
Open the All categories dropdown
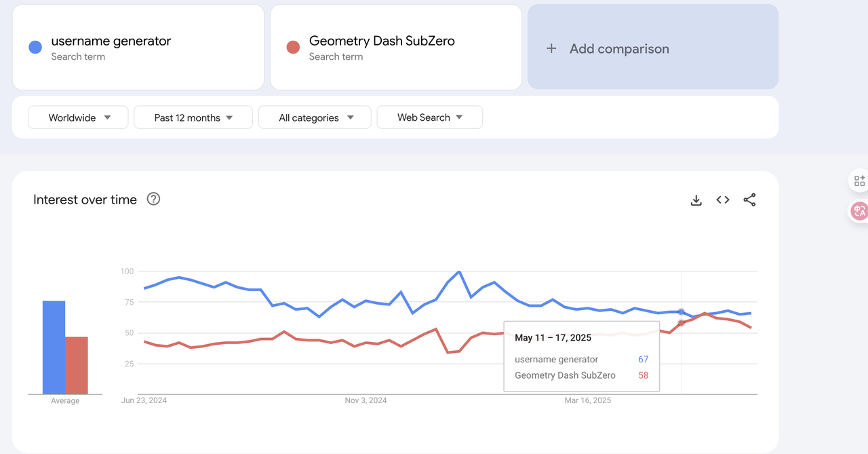coord(315,117)
